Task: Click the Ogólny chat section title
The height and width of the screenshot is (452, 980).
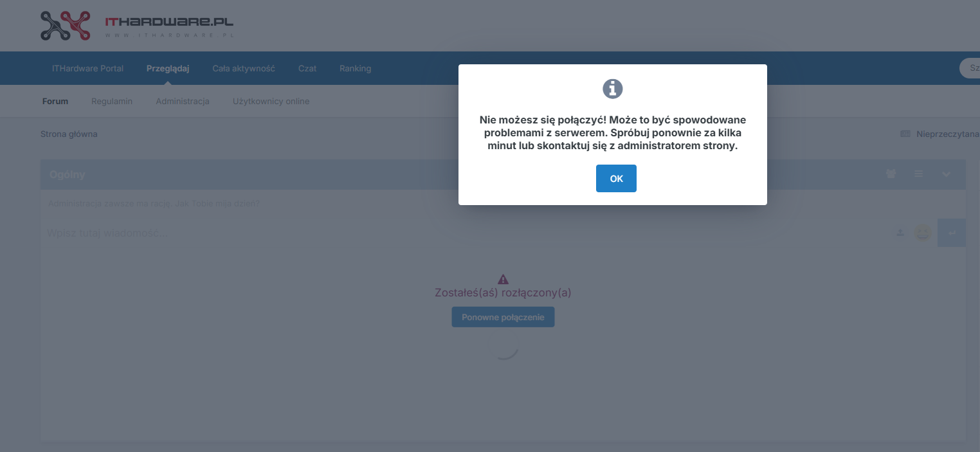Action: point(67,174)
